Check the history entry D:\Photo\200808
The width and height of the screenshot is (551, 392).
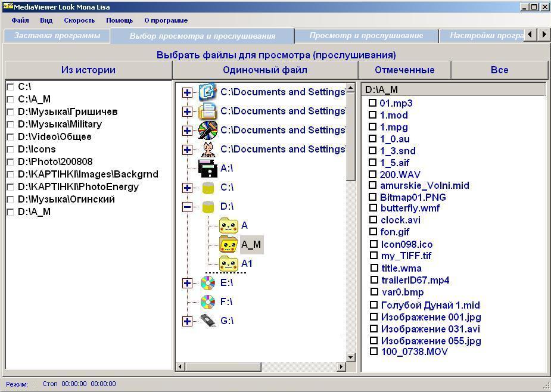pyautogui.click(x=11, y=162)
